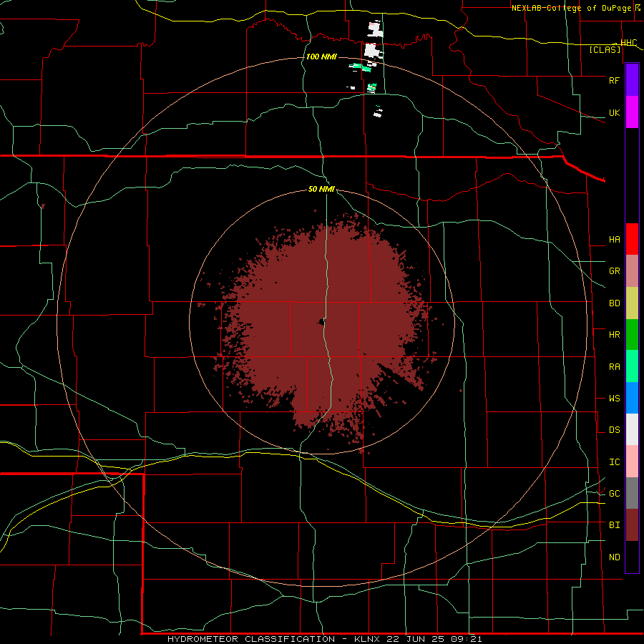Click the red HA color swatch

tap(632, 239)
